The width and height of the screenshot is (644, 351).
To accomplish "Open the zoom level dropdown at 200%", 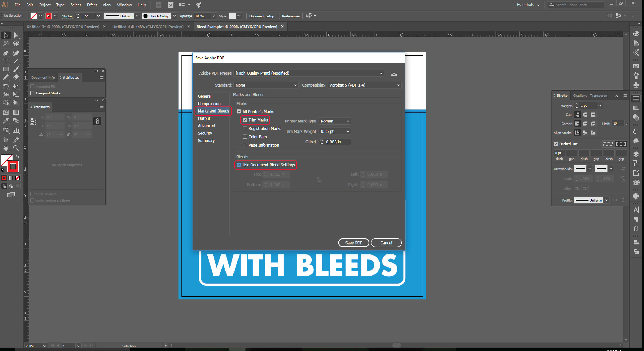I will [45, 346].
